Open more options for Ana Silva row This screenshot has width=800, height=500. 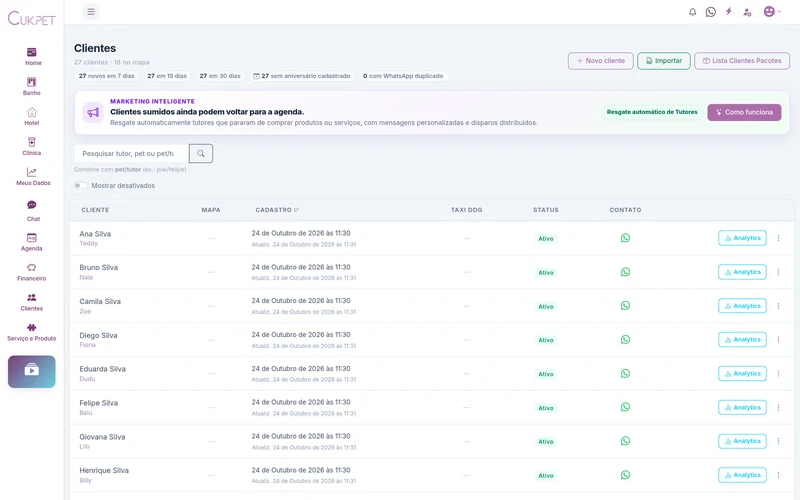[x=778, y=238]
